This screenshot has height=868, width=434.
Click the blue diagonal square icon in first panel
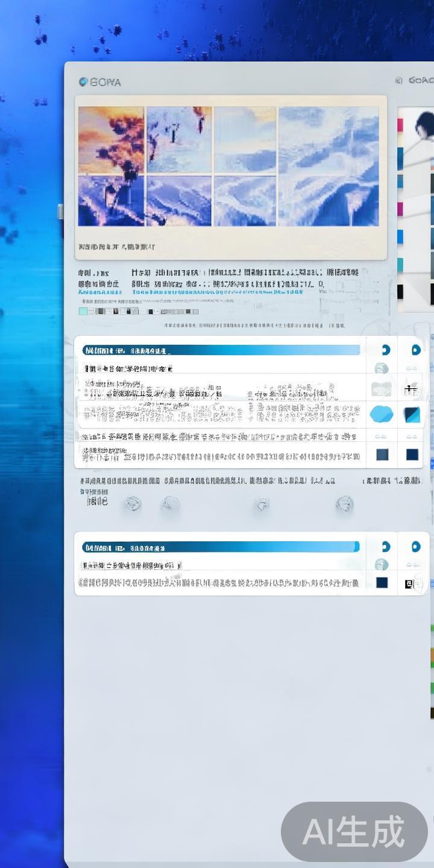pyautogui.click(x=412, y=415)
